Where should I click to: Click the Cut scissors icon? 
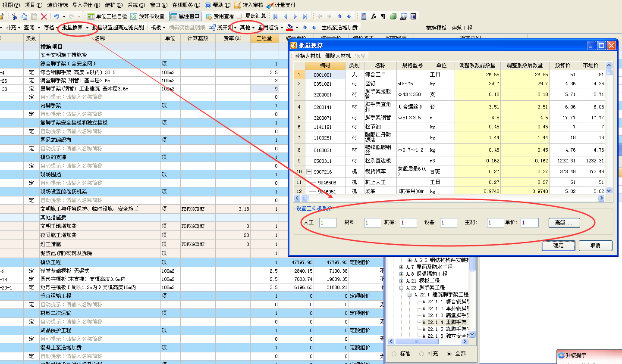pyautogui.click(x=14, y=16)
